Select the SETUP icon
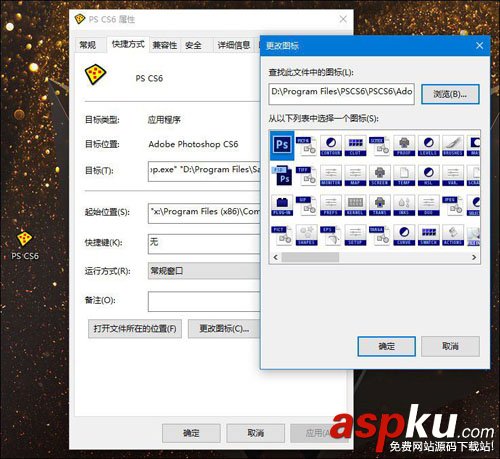 (355, 235)
